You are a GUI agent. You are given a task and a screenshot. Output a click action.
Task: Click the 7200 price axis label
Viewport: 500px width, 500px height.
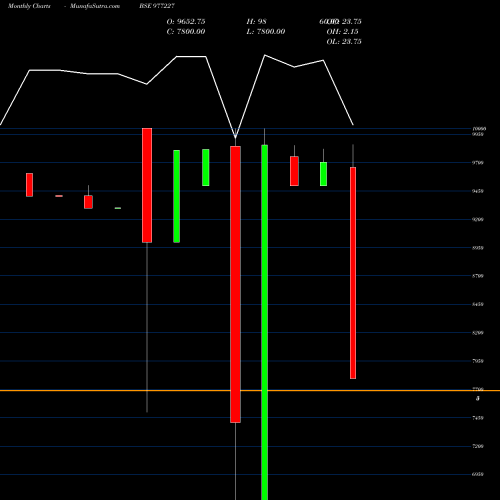(478, 446)
